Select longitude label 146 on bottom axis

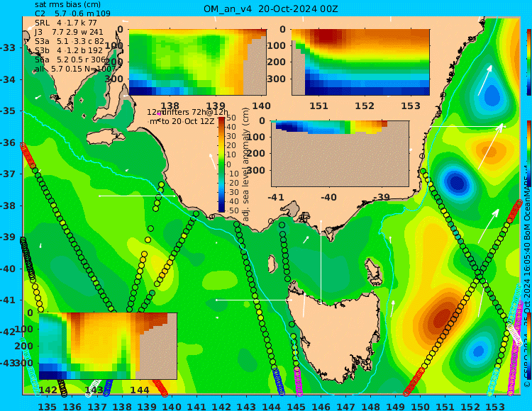pos(321,406)
